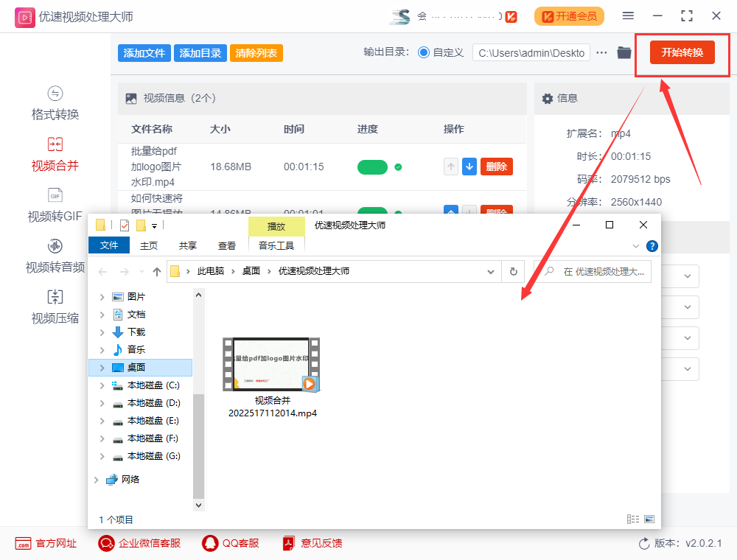Expand the Explorer ribbon chevron
The height and width of the screenshot is (560, 737).
tap(636, 245)
